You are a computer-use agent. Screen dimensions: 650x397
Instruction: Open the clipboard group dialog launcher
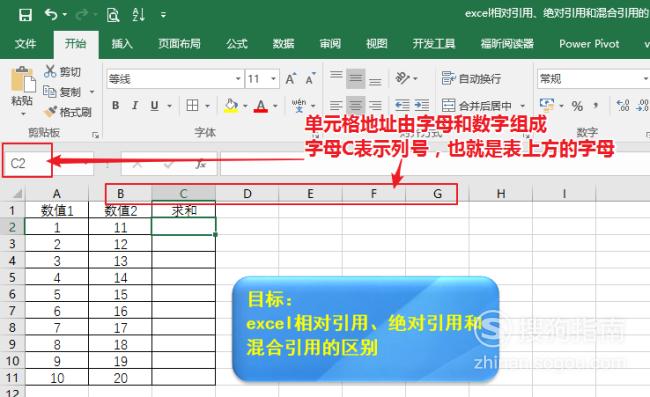tap(95, 135)
